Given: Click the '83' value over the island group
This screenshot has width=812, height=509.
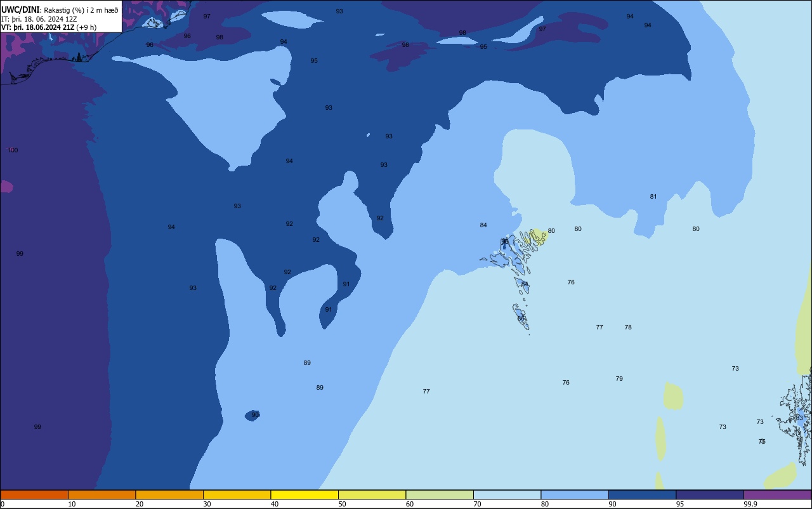Looking at the screenshot, I should [x=799, y=418].
